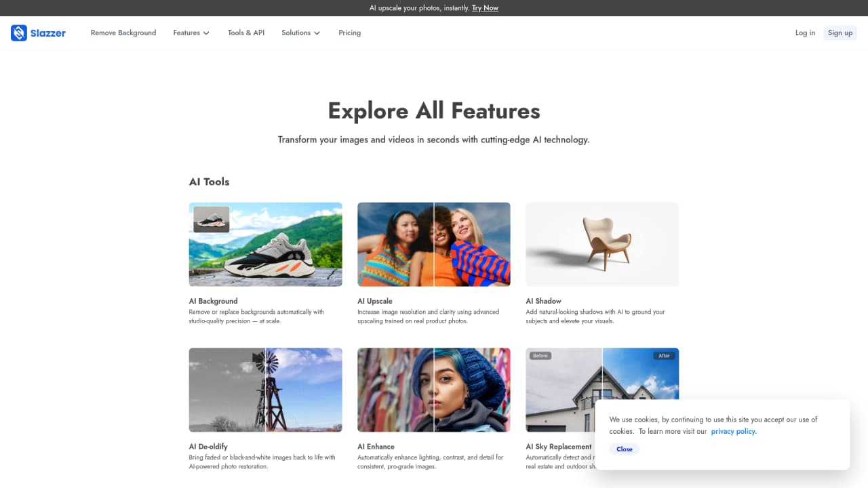Open the privacy policy link

click(734, 431)
